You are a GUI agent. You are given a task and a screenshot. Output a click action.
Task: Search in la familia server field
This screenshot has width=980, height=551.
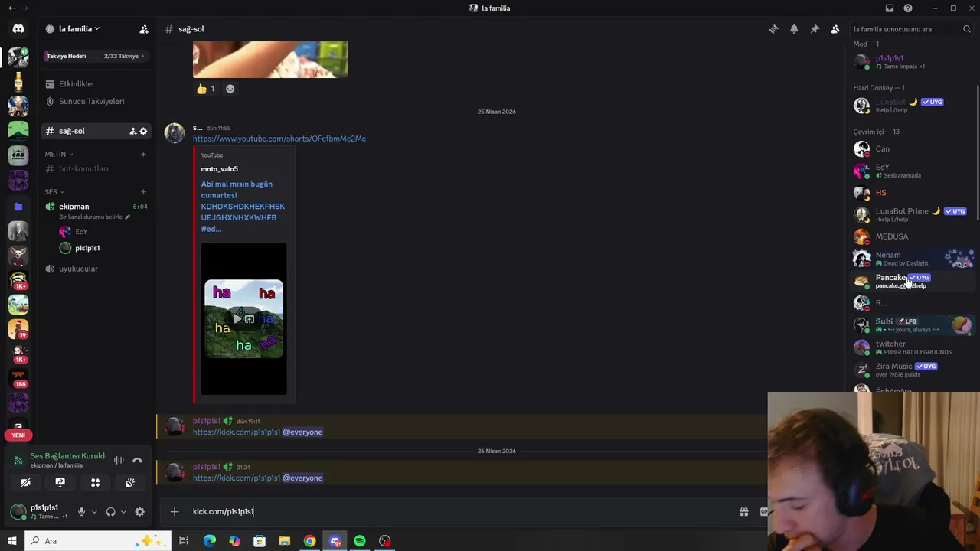911,29
